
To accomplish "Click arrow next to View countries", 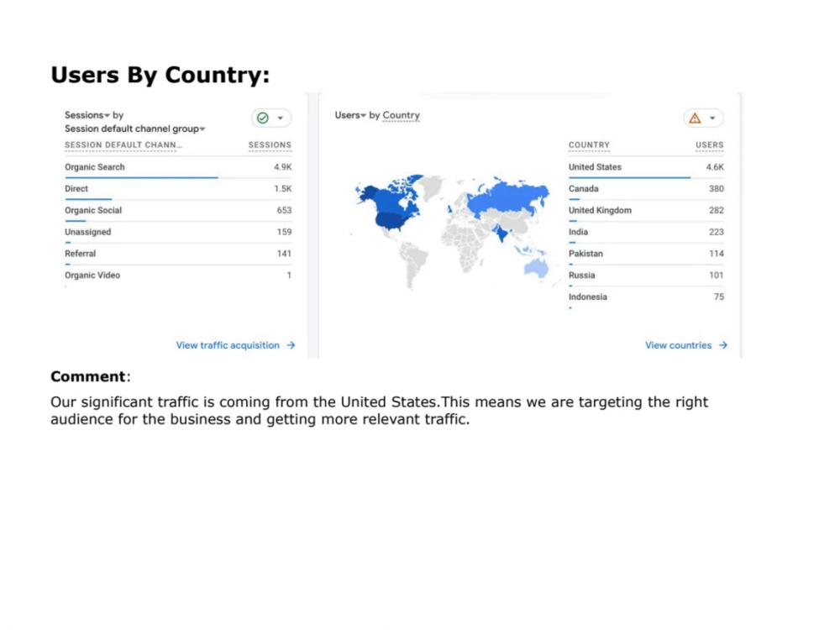I will coord(723,345).
